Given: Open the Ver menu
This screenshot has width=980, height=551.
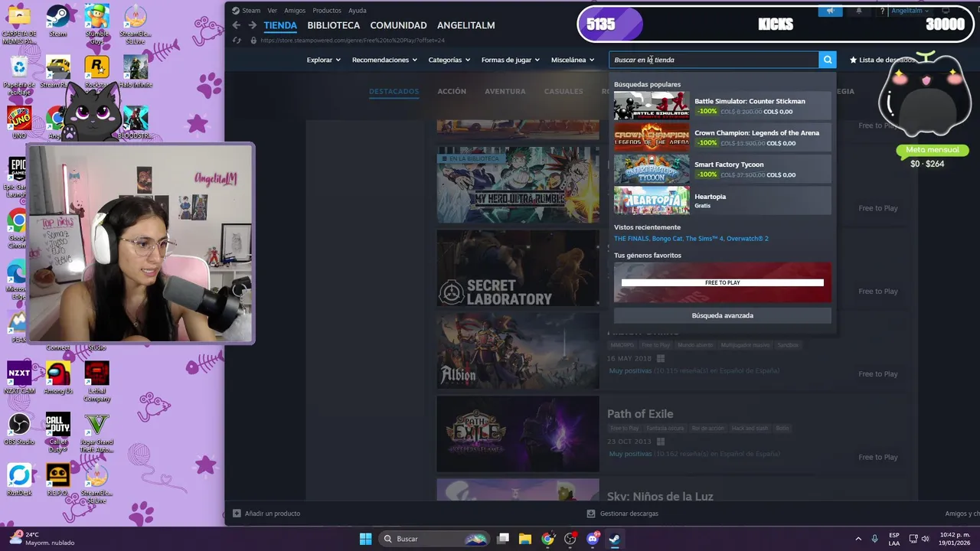Looking at the screenshot, I should tap(272, 11).
